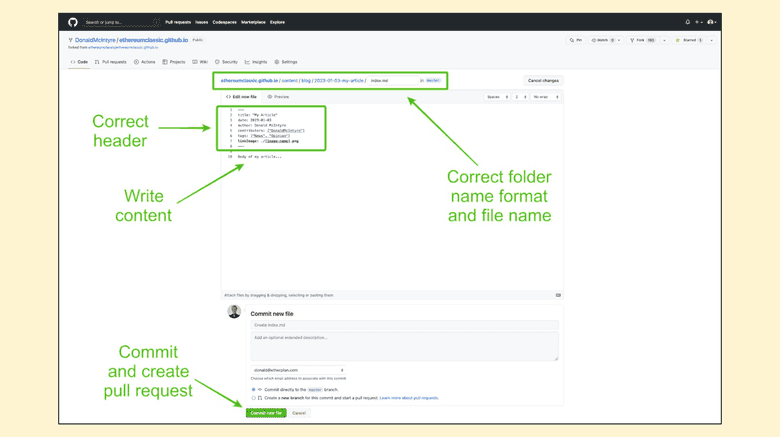Image resolution: width=780 pixels, height=437 pixels.
Task: Switch to the Preview tab
Action: pyautogui.click(x=278, y=97)
